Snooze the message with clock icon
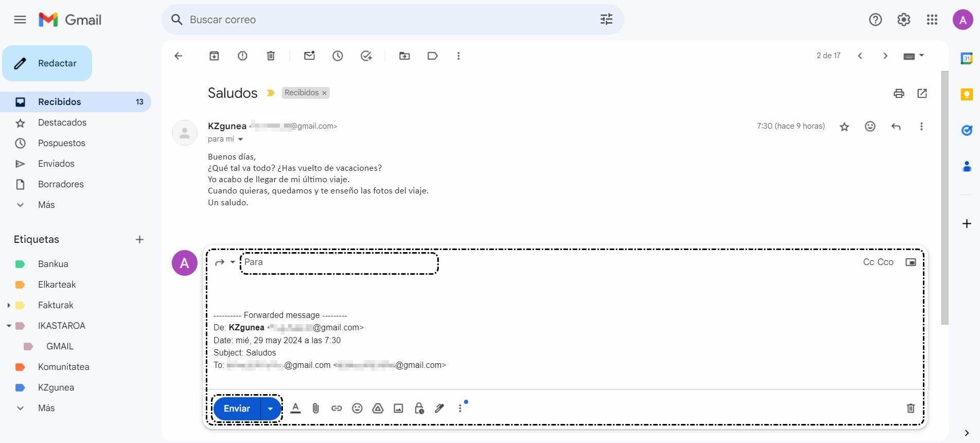Image resolution: width=980 pixels, height=443 pixels. click(x=337, y=56)
